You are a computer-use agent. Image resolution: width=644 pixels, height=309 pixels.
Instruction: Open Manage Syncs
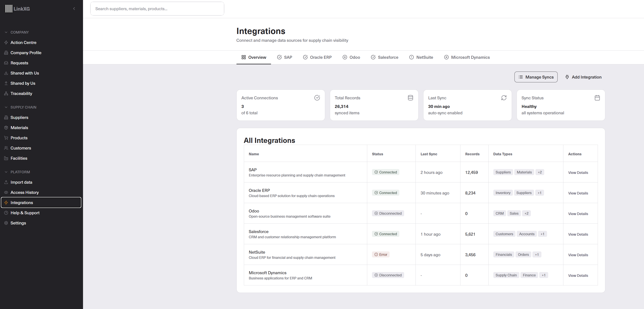click(x=536, y=77)
